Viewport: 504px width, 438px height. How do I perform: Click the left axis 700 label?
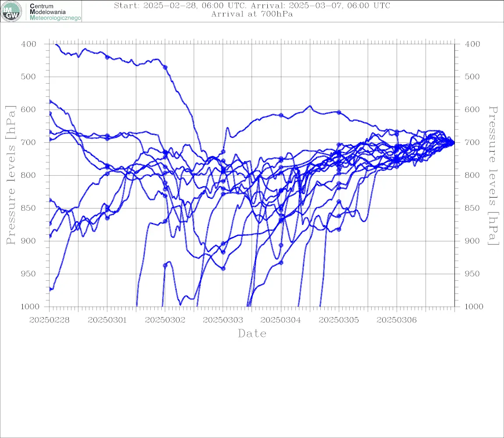pyautogui.click(x=28, y=142)
